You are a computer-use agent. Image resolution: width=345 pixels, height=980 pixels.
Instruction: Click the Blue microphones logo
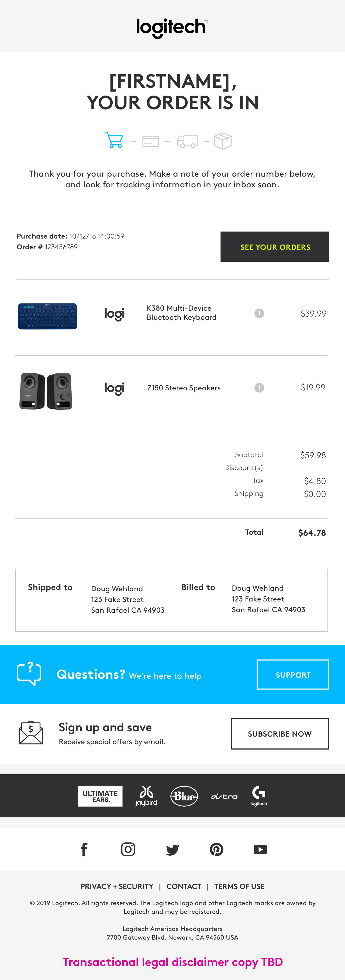pyautogui.click(x=184, y=796)
